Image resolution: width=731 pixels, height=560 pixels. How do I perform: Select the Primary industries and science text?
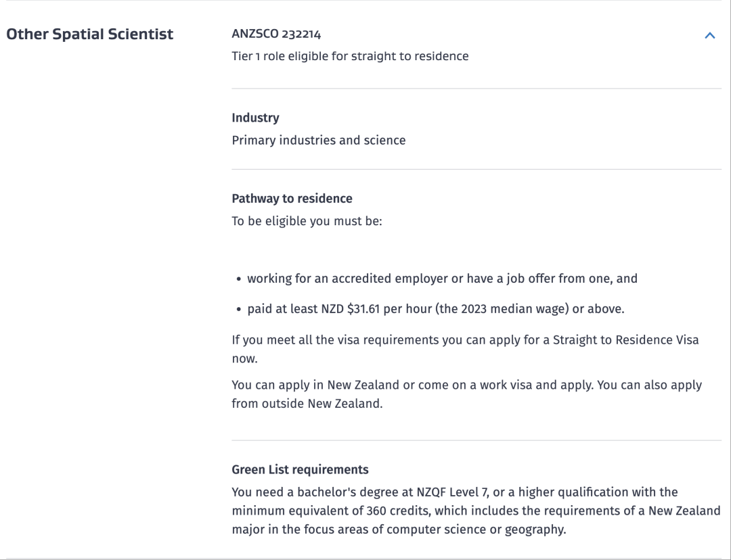(x=319, y=140)
